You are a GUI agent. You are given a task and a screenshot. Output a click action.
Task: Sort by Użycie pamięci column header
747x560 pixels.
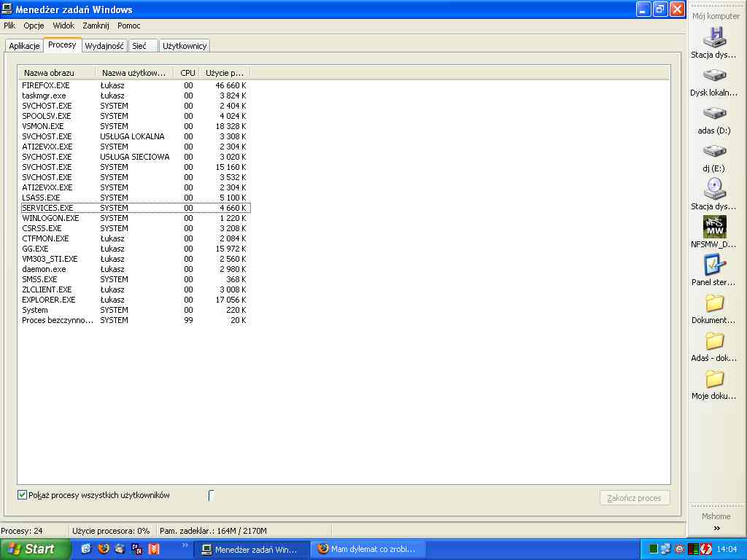coord(225,73)
